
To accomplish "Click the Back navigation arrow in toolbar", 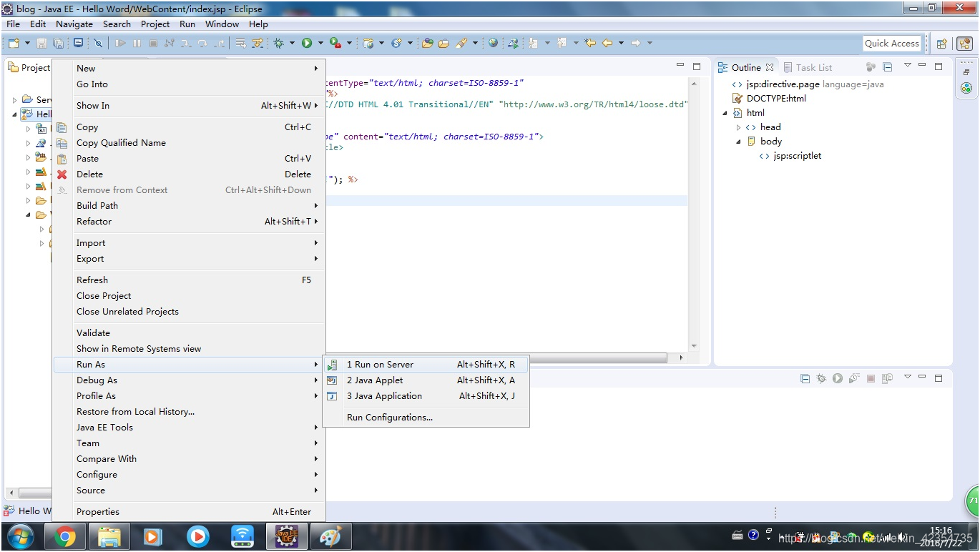I will pyautogui.click(x=607, y=44).
